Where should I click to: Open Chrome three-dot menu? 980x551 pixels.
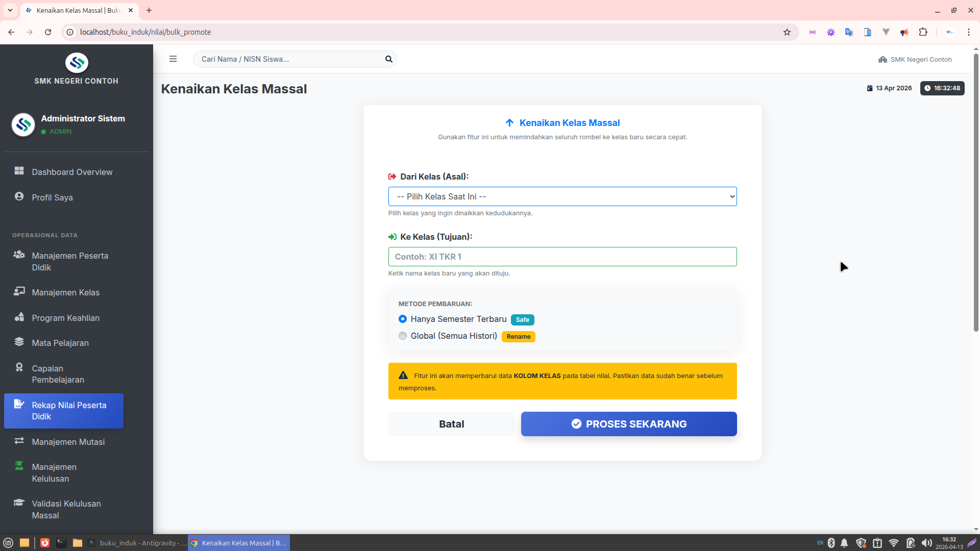968,32
